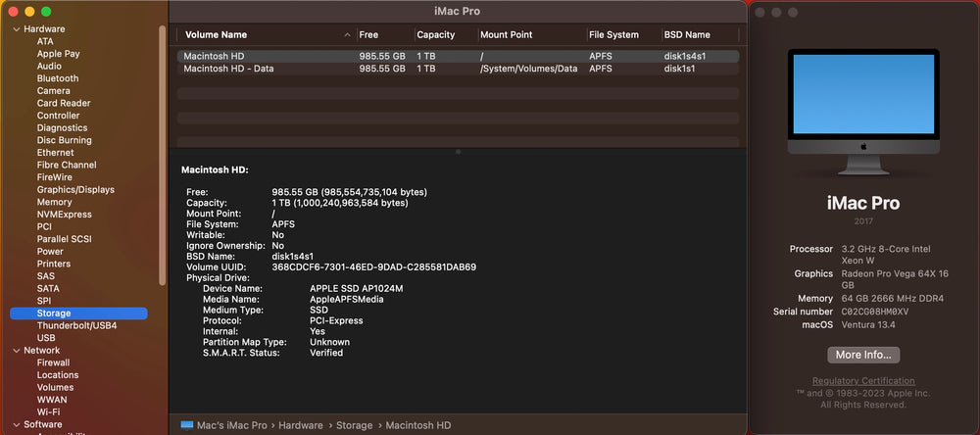980x435 pixels.
Task: Sort by Volume Name column header
Action: (x=216, y=35)
